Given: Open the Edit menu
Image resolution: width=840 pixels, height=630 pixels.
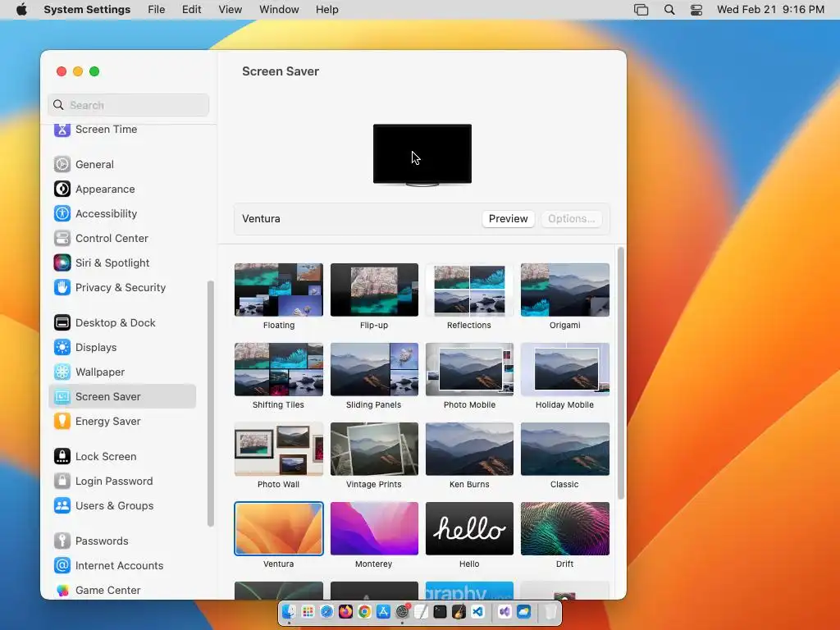Looking at the screenshot, I should (191, 10).
